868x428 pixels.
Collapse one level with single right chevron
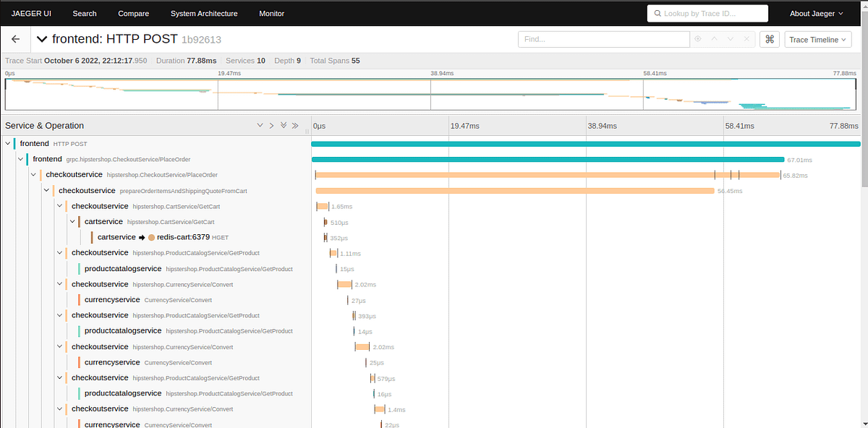point(271,126)
